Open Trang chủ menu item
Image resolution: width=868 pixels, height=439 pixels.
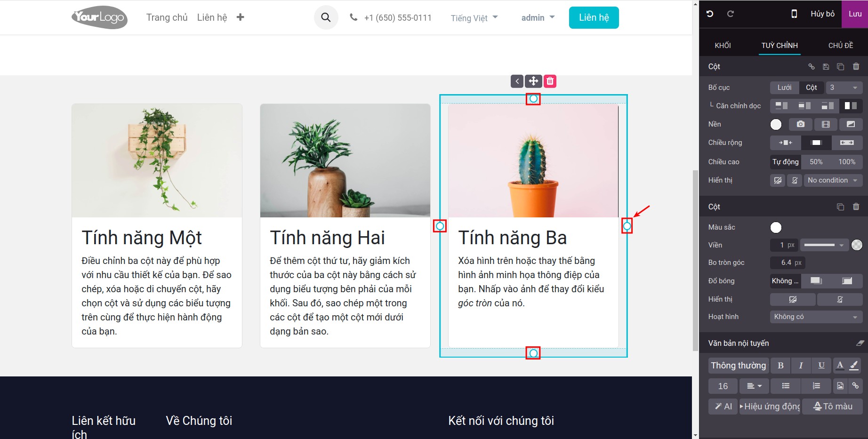(167, 17)
